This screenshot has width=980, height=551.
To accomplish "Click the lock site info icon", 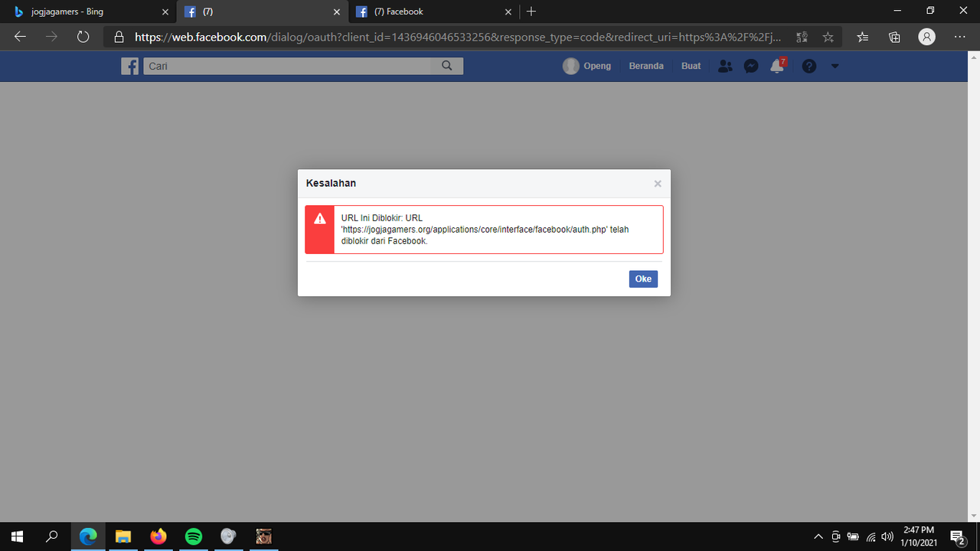I will click(119, 37).
